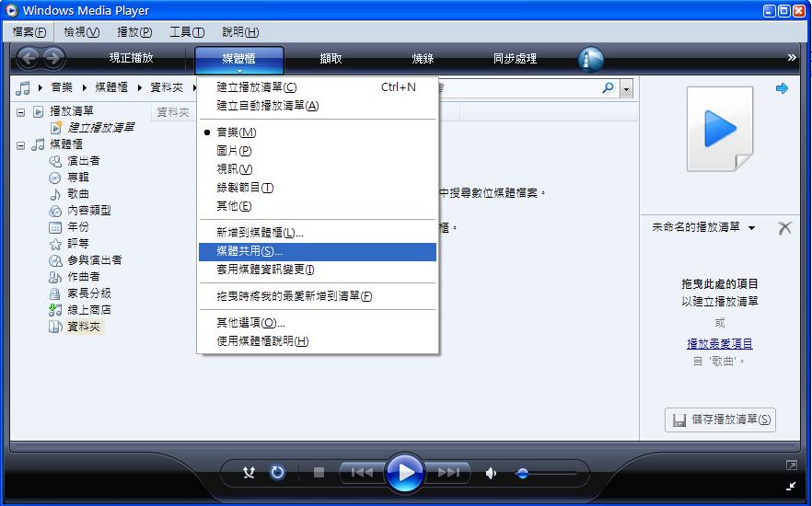Collapse the 播放清單 tree node
This screenshot has height=506, width=812.
tap(20, 112)
